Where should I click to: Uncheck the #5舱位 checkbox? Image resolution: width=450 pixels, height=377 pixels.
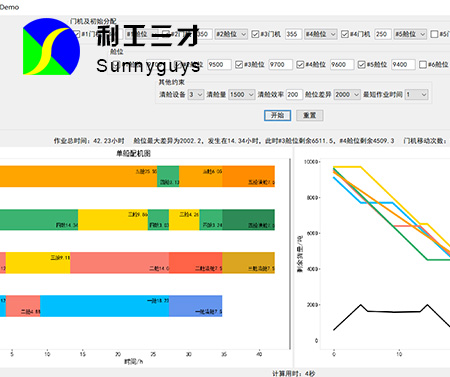click(x=361, y=64)
